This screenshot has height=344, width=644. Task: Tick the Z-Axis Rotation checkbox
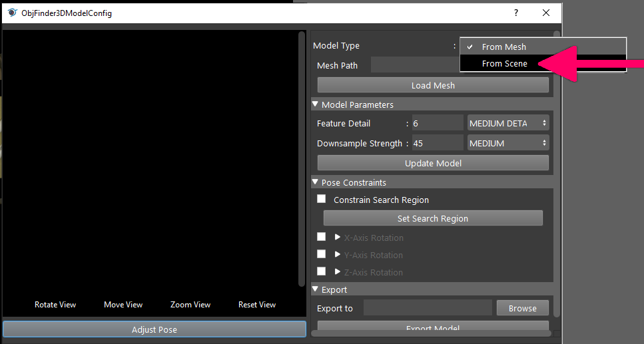(x=321, y=271)
